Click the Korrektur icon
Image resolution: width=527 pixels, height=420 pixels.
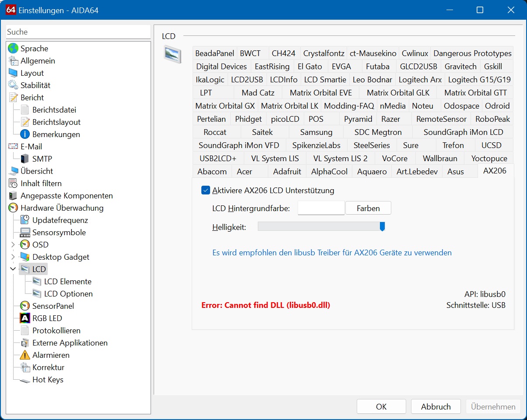25,367
